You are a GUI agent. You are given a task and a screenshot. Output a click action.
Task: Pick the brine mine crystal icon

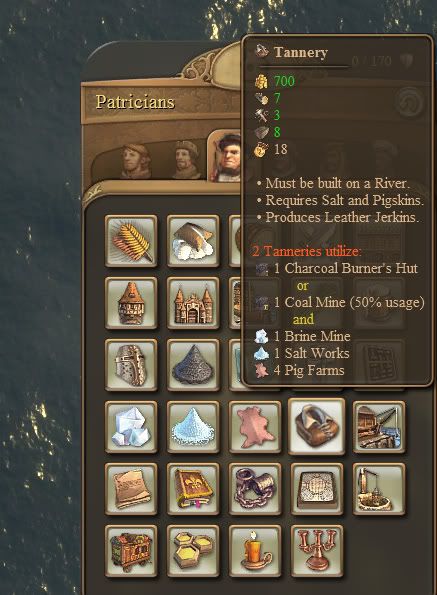click(131, 427)
